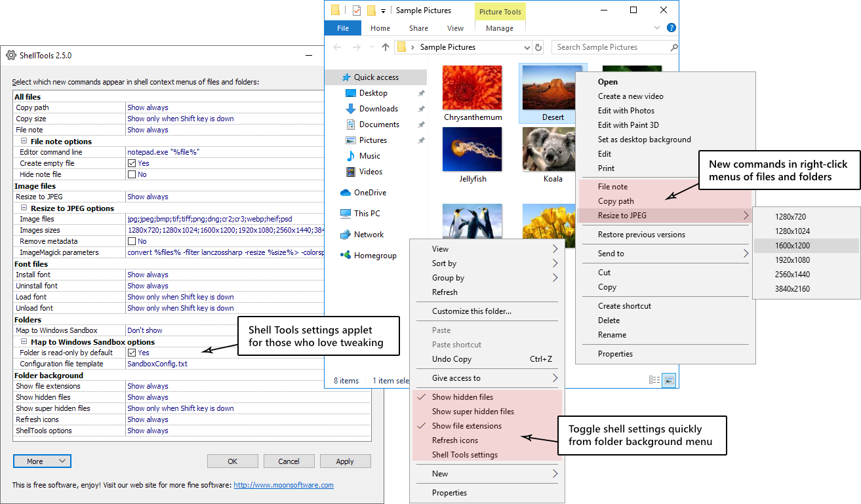Viewport: 861px width, 504px height.
Task: Switch to details view icon in status bar
Action: [654, 380]
